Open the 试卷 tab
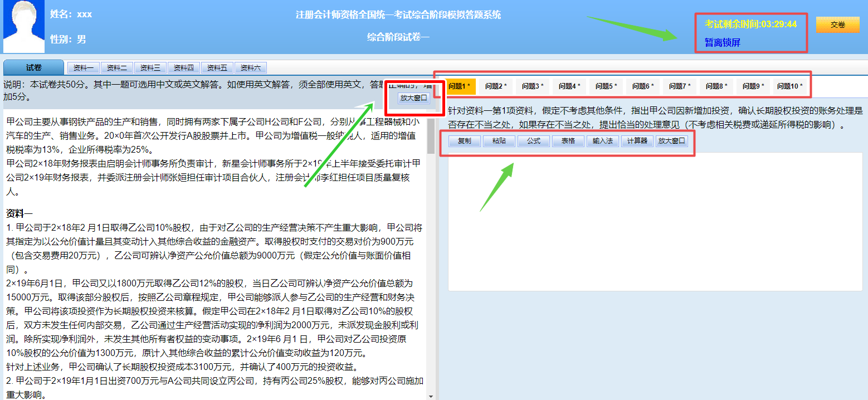 pyautogui.click(x=33, y=67)
